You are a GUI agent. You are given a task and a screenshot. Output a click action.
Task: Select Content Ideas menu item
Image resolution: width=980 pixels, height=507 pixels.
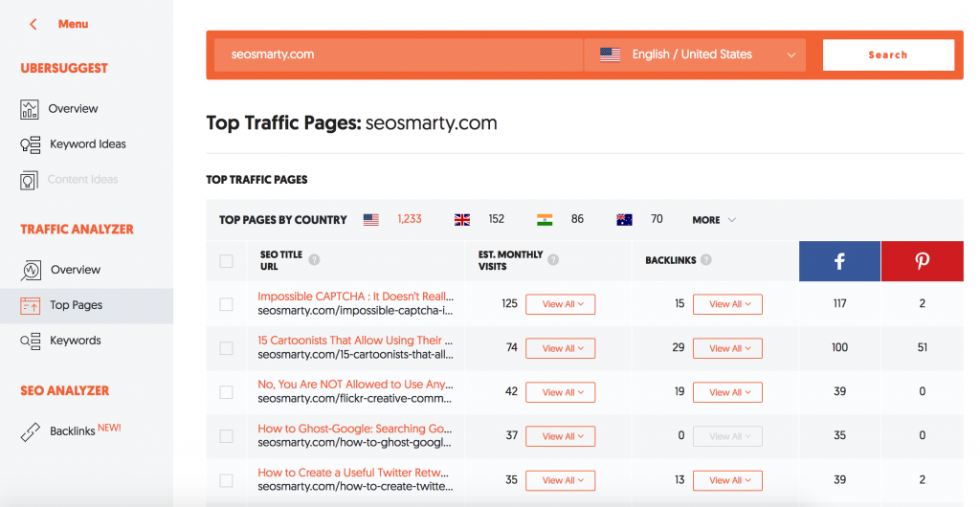(82, 180)
